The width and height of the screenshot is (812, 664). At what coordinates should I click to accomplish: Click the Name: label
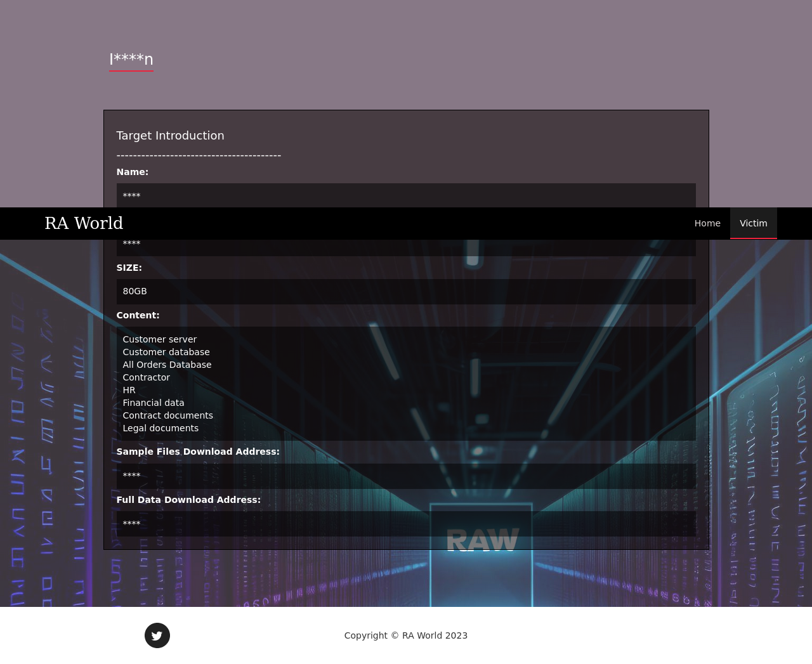click(x=133, y=172)
